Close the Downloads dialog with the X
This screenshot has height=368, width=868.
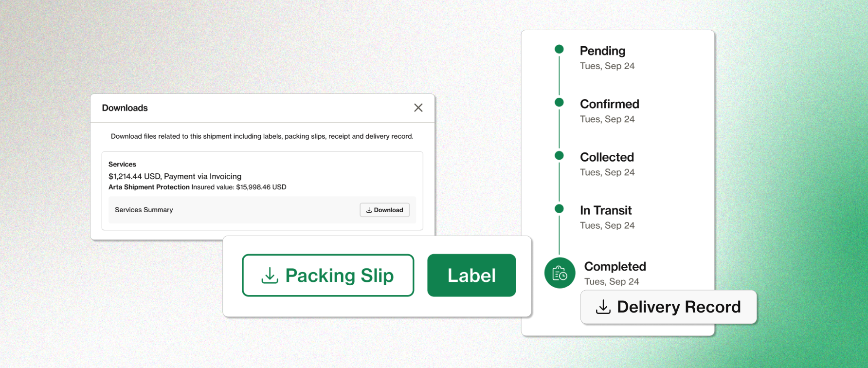click(x=418, y=108)
